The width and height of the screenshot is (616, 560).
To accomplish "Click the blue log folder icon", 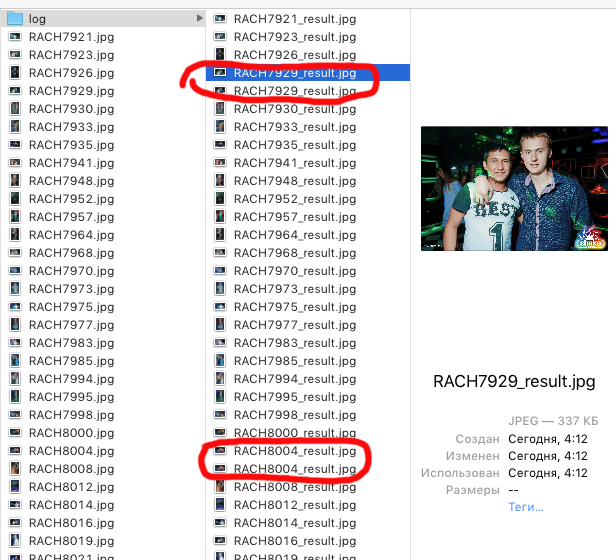I will (15, 18).
